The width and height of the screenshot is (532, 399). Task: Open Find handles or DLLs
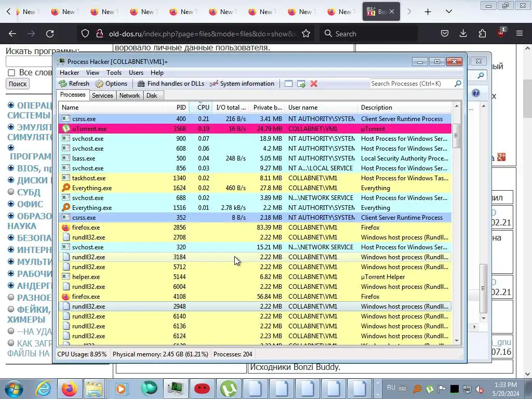[170, 84]
